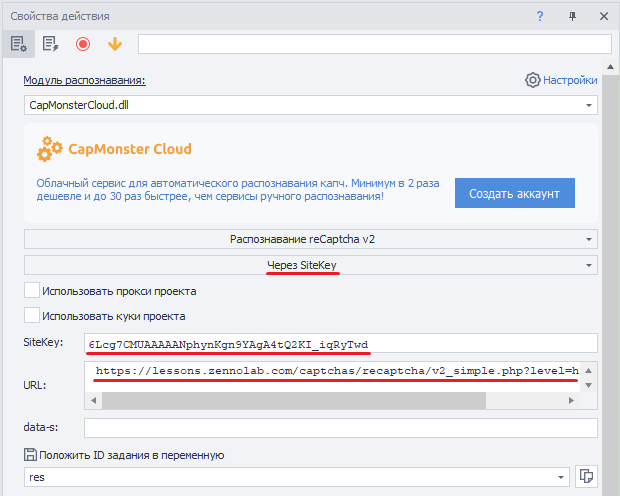
Task: Open the action properties settings tab icon
Action: (x=17, y=44)
